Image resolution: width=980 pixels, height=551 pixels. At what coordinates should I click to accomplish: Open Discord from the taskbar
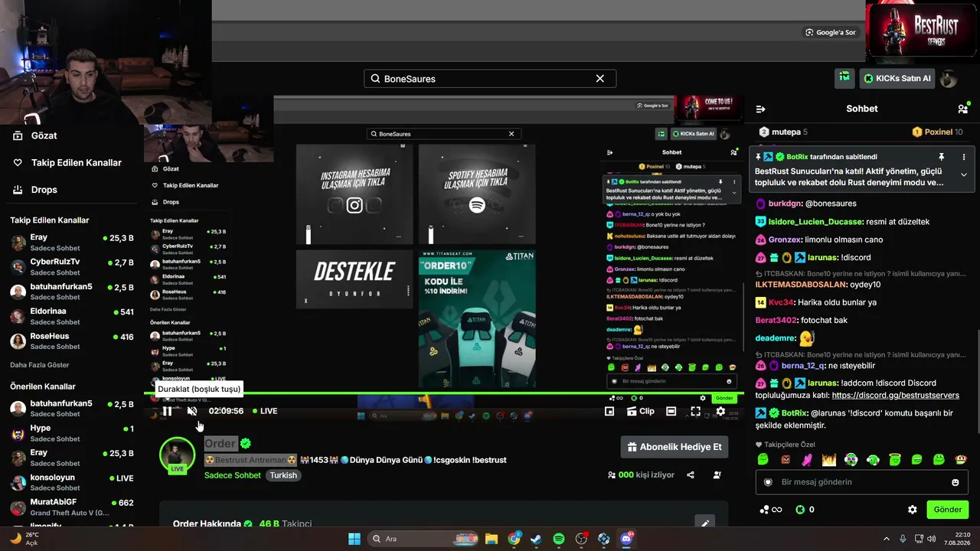[x=626, y=539]
